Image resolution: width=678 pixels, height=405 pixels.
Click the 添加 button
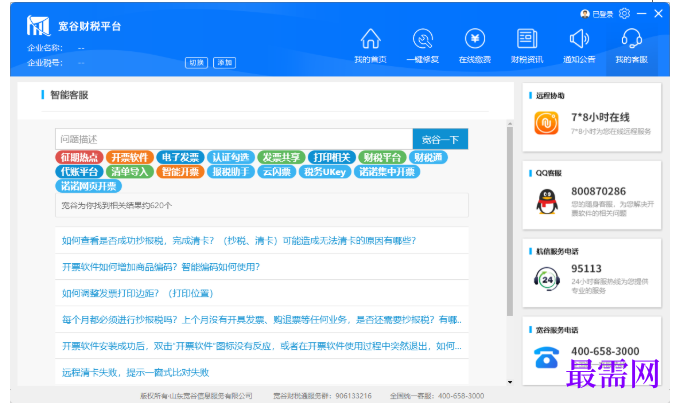[224, 63]
